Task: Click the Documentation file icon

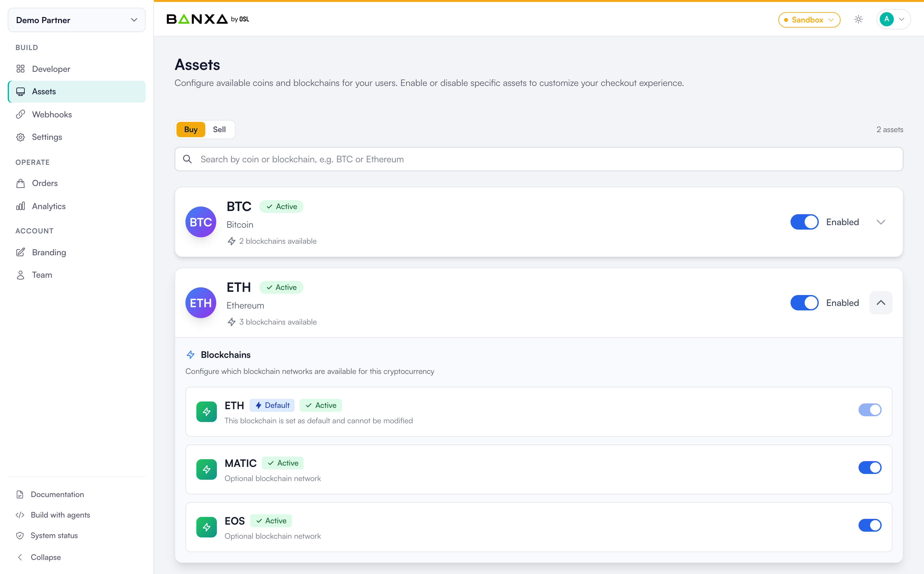Action: pyautogui.click(x=20, y=494)
